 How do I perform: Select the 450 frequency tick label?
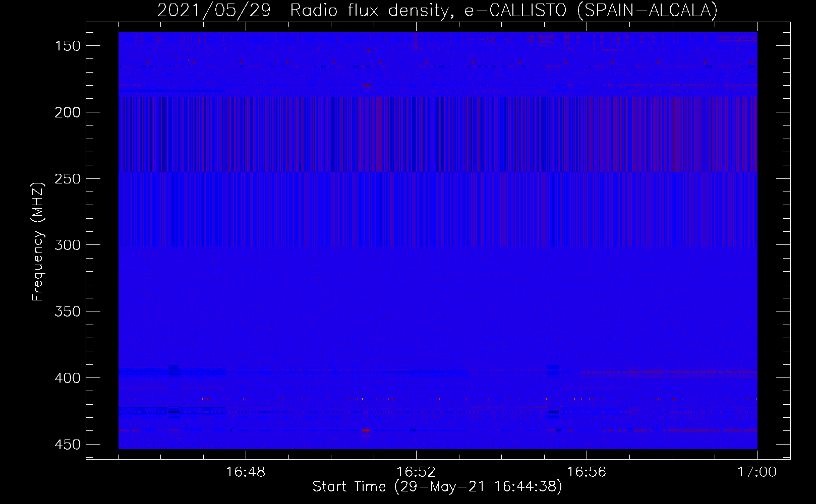coord(67,445)
